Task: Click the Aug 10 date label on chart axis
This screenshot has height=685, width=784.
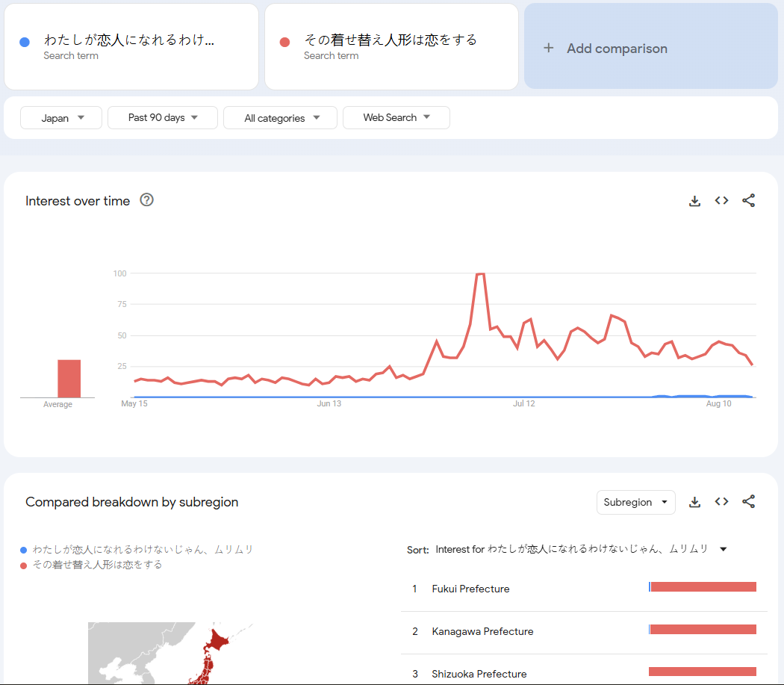Action: pos(718,404)
